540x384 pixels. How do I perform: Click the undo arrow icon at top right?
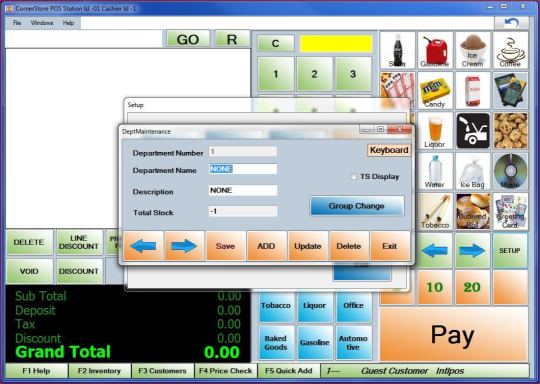(x=512, y=23)
